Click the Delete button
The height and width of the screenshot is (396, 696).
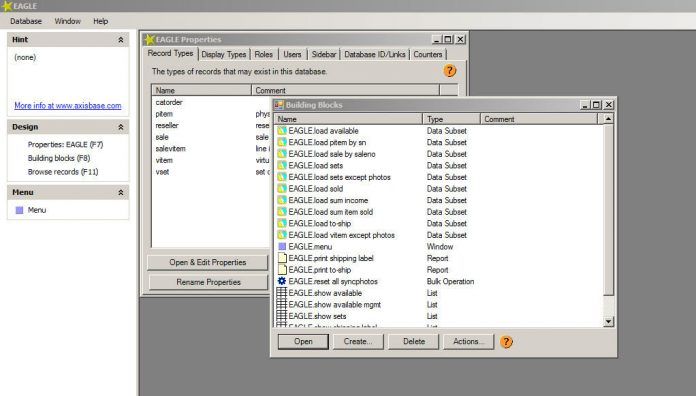point(414,341)
